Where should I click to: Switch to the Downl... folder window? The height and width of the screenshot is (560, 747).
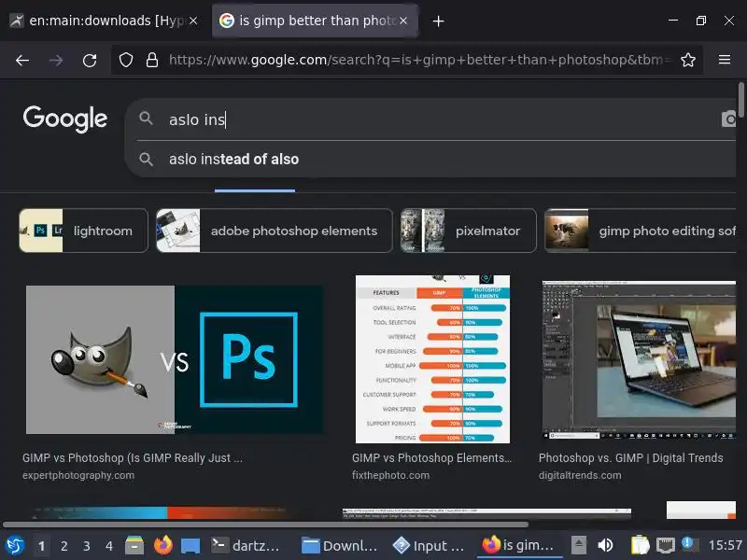340,546
